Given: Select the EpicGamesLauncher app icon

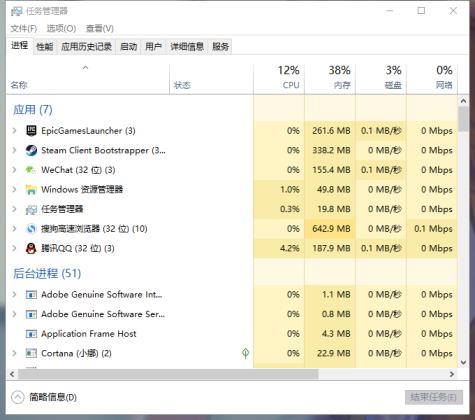Looking at the screenshot, I should (x=31, y=131).
